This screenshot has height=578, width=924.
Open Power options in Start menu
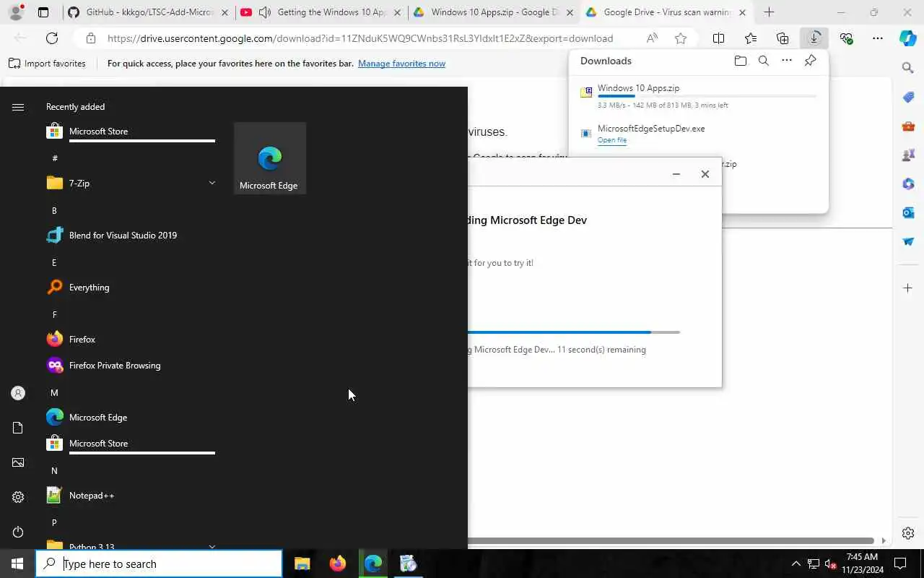point(18,532)
